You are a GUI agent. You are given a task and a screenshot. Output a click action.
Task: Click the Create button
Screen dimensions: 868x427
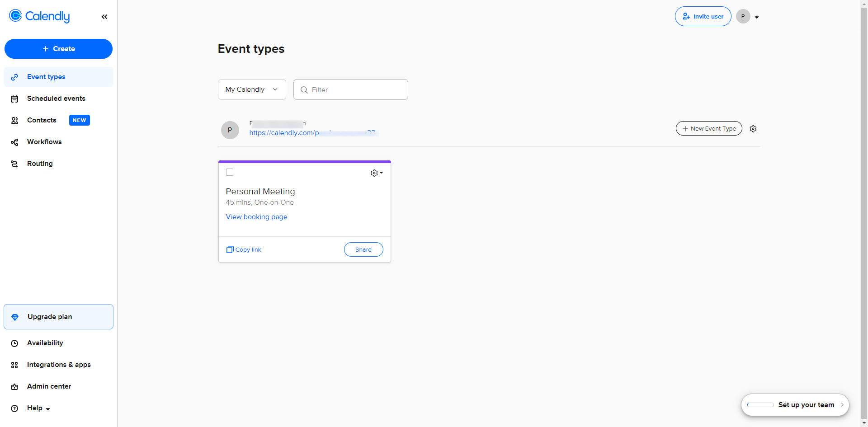pyautogui.click(x=58, y=49)
